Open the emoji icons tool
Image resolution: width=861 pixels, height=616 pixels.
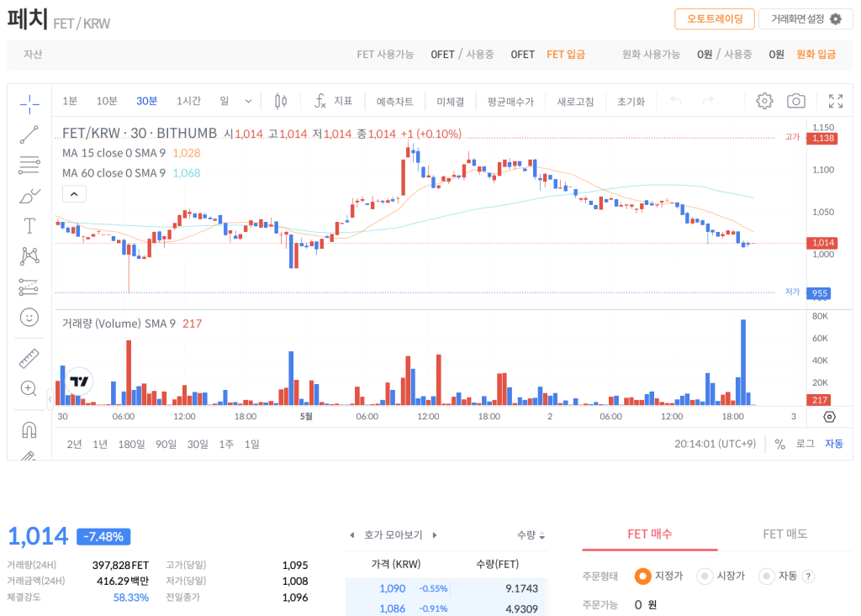29,318
